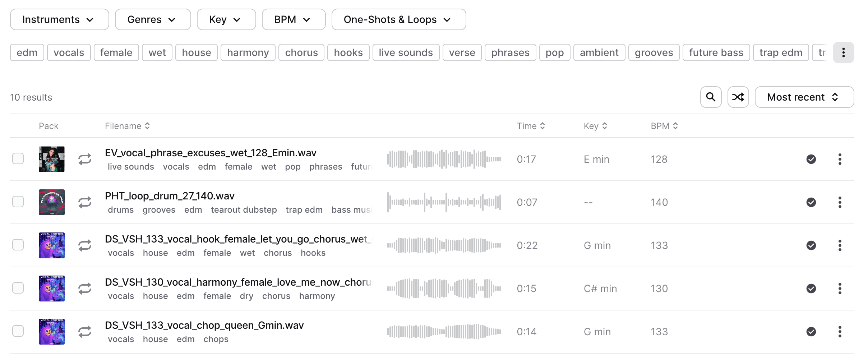Click the waveform of DS_VSH_133_vocal_hook sample
The height and width of the screenshot is (355, 868).
click(444, 245)
